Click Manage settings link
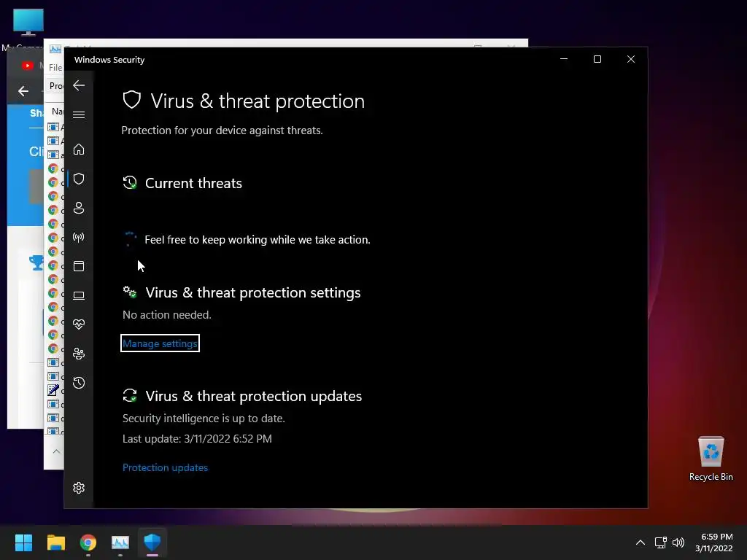 (160, 343)
